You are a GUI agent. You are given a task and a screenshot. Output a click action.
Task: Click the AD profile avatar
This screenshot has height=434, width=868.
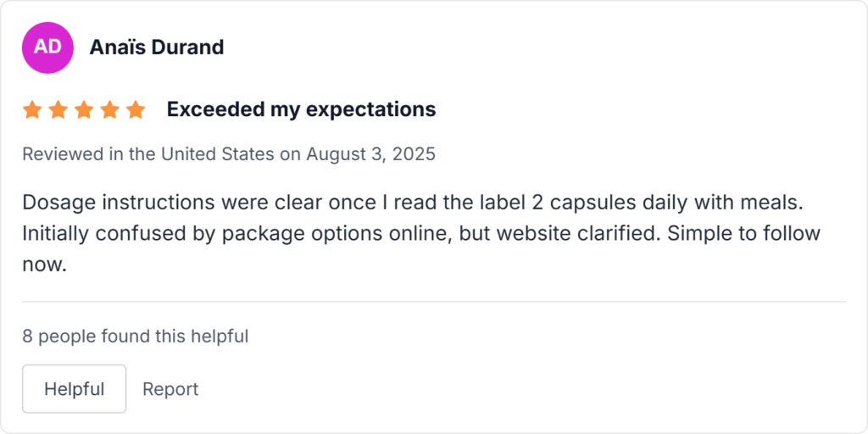[x=47, y=47]
